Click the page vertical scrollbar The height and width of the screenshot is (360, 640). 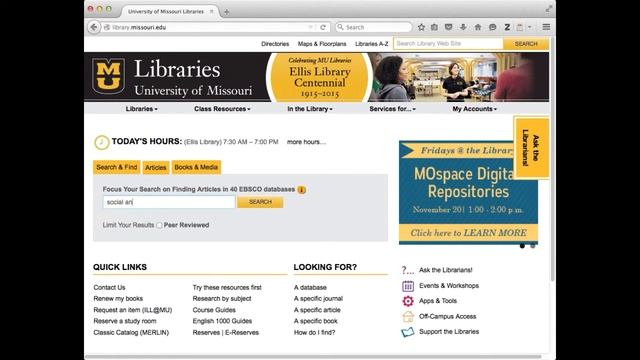[x=553, y=159]
